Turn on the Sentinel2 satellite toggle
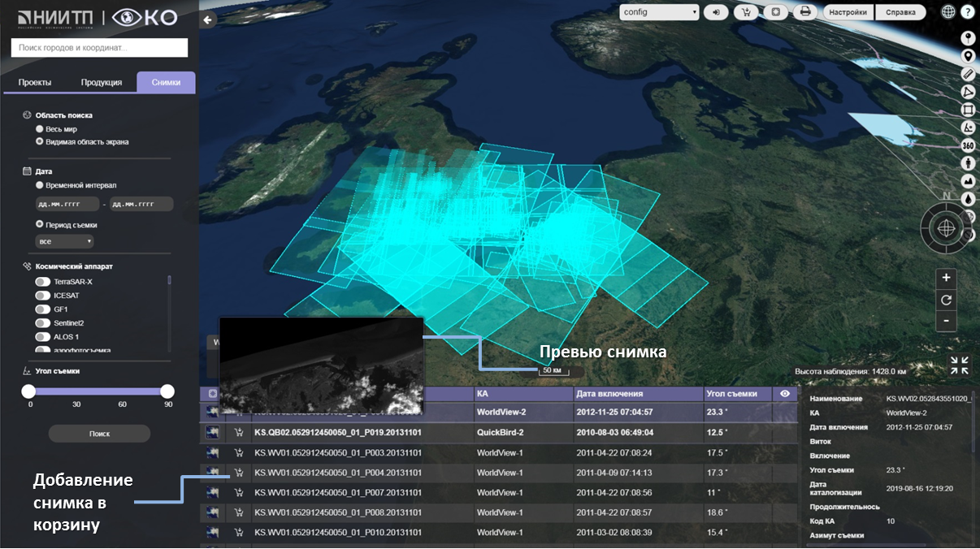980x549 pixels. (x=42, y=323)
